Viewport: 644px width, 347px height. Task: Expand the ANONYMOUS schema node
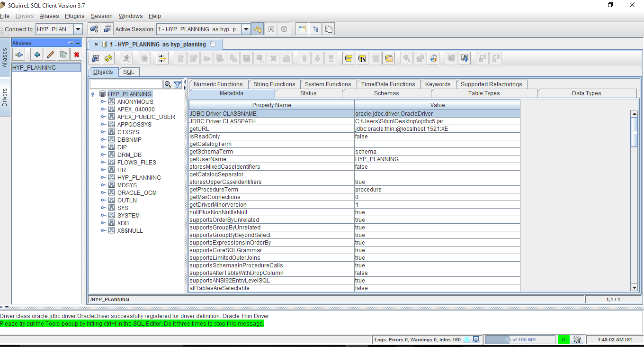(x=103, y=101)
